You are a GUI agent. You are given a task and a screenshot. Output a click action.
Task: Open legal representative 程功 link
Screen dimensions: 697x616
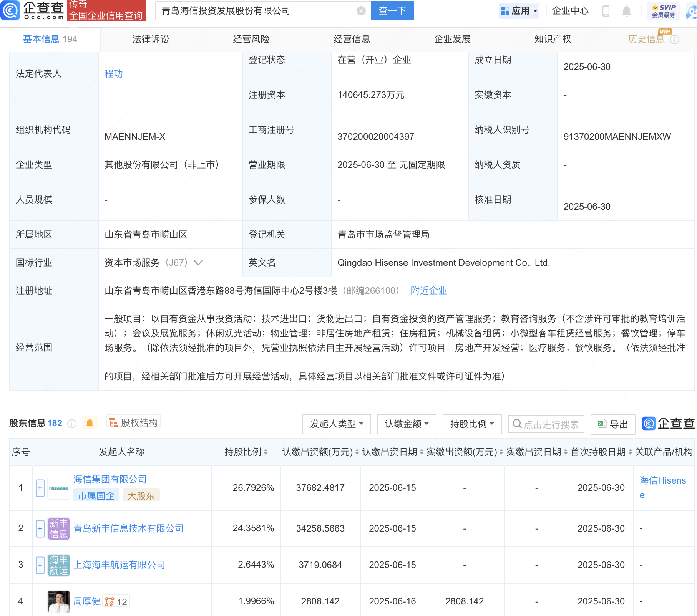[x=114, y=74]
